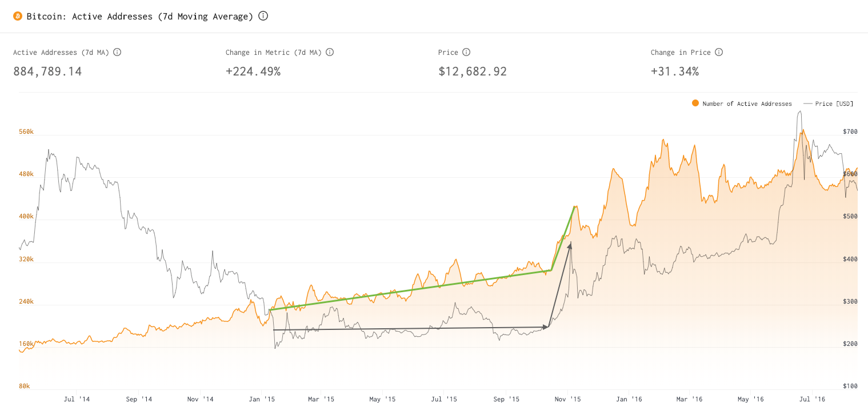Click the 480k left axis label
The height and width of the screenshot is (410, 868).
tap(26, 174)
